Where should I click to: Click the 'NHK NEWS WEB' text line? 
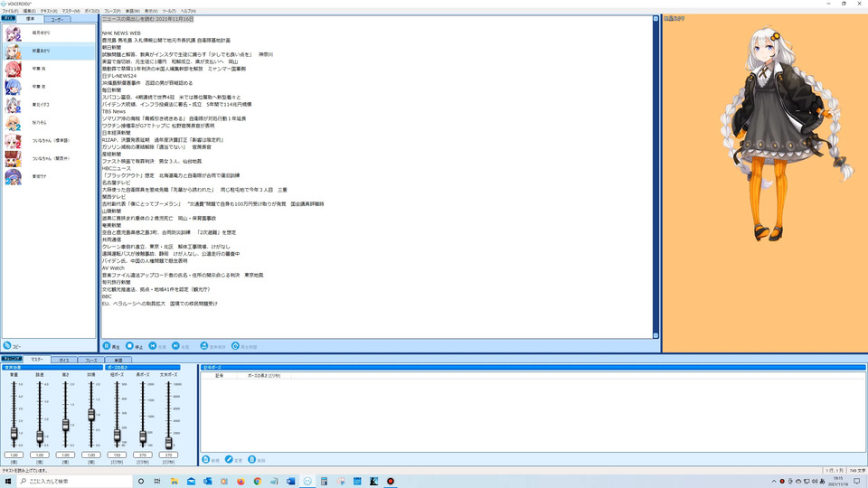121,33
